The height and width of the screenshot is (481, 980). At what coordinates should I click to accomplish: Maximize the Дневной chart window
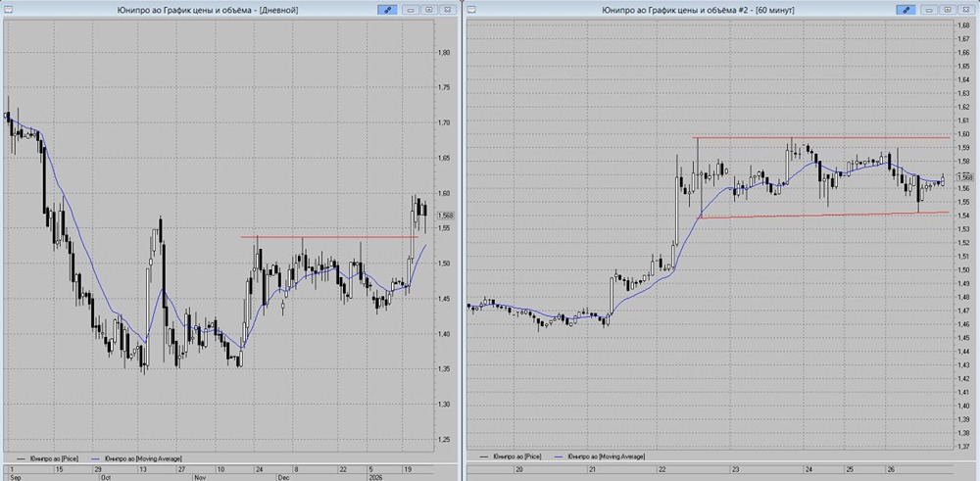[429, 10]
